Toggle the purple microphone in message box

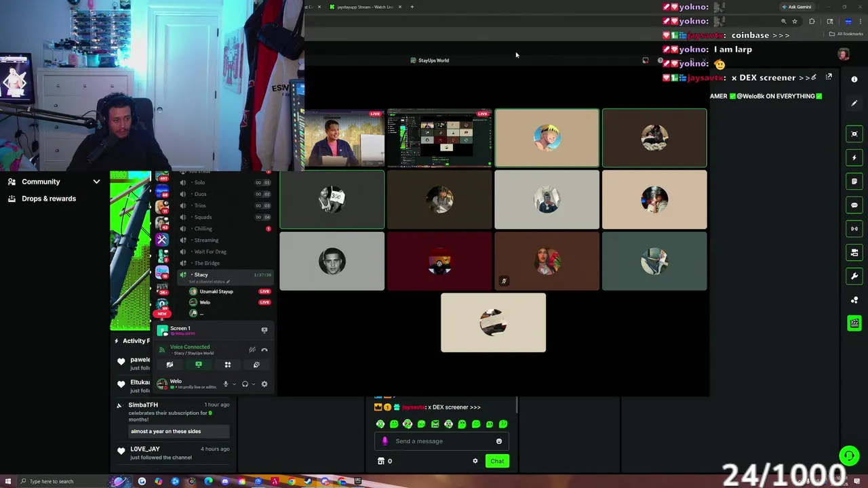coord(385,441)
